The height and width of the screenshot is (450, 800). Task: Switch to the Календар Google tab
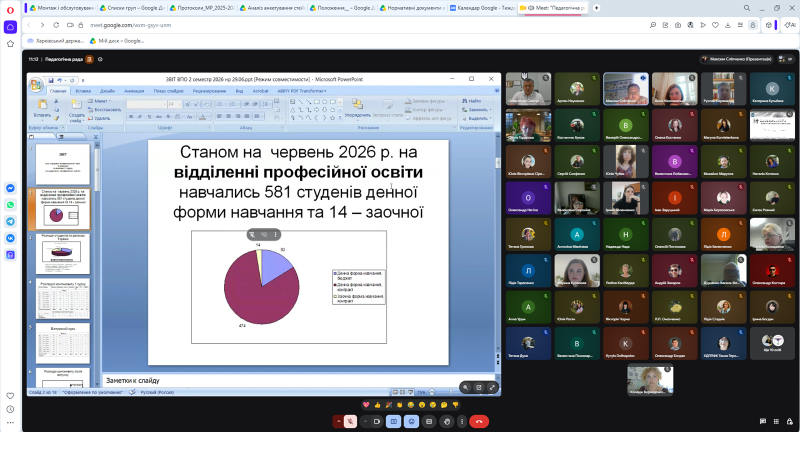(482, 8)
